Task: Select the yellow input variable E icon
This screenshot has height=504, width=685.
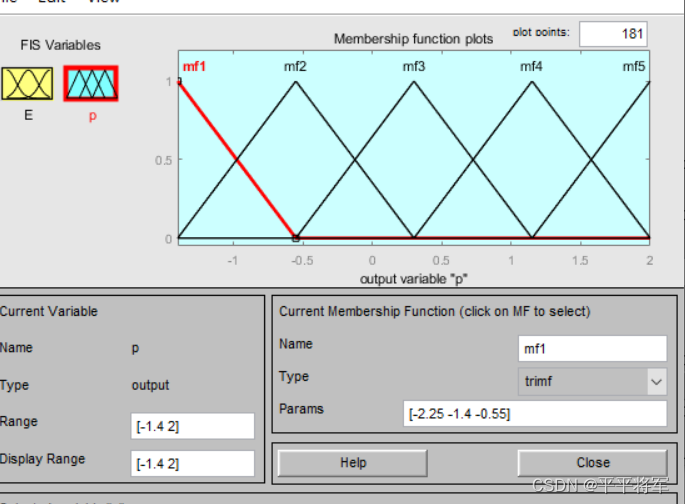Action: pos(27,83)
